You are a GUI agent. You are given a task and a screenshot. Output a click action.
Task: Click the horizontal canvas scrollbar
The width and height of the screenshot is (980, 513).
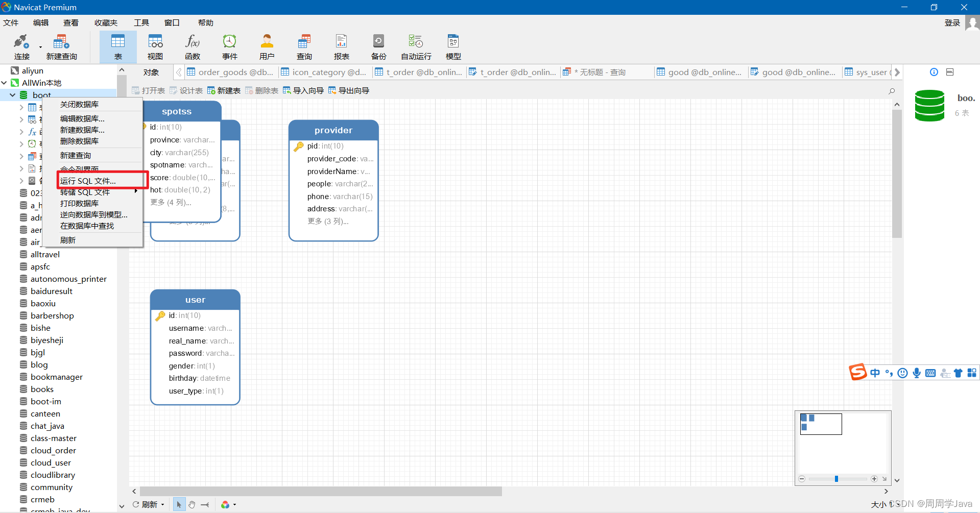click(321, 491)
